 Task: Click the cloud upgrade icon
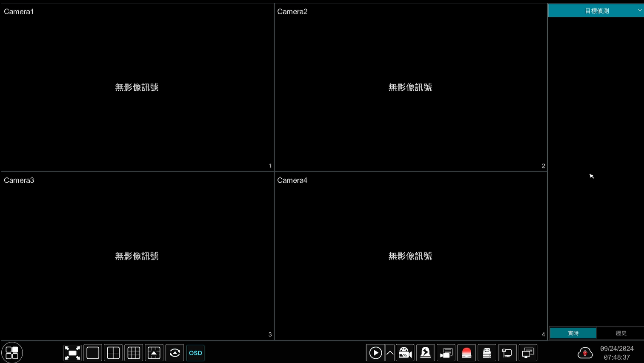(585, 353)
